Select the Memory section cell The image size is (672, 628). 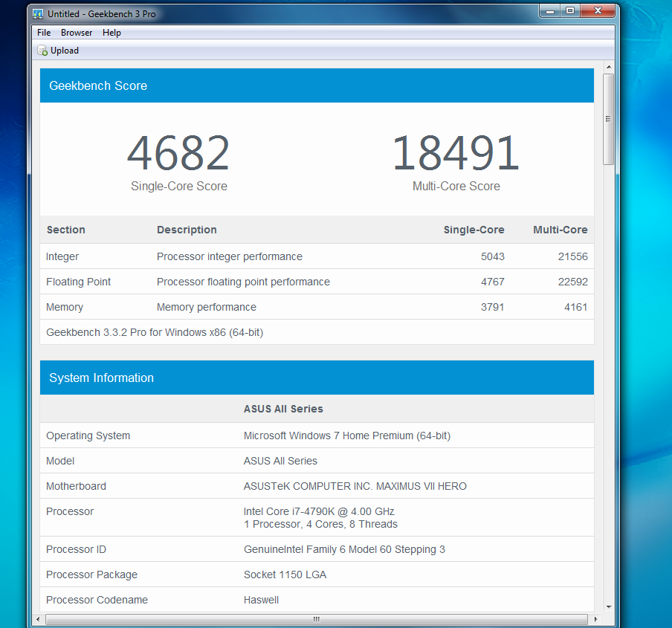tap(65, 307)
